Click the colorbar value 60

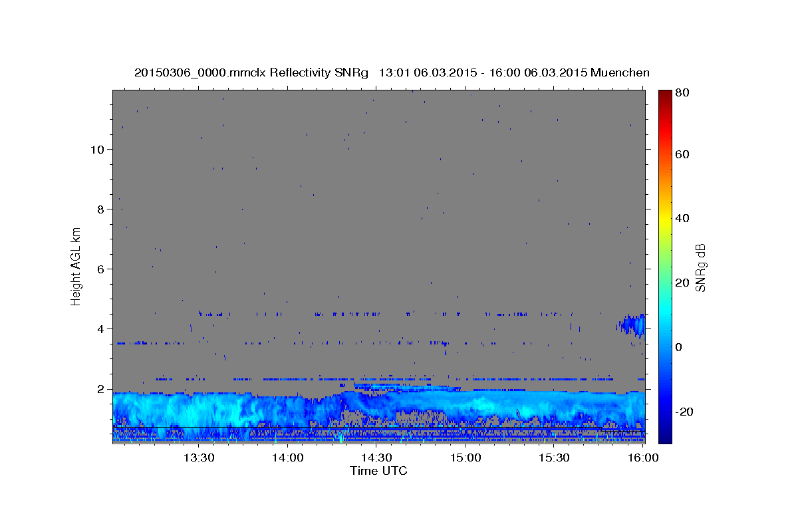coord(682,154)
